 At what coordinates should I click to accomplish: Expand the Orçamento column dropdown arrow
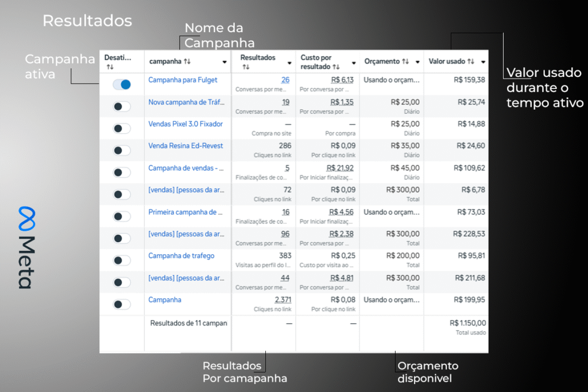(x=417, y=62)
